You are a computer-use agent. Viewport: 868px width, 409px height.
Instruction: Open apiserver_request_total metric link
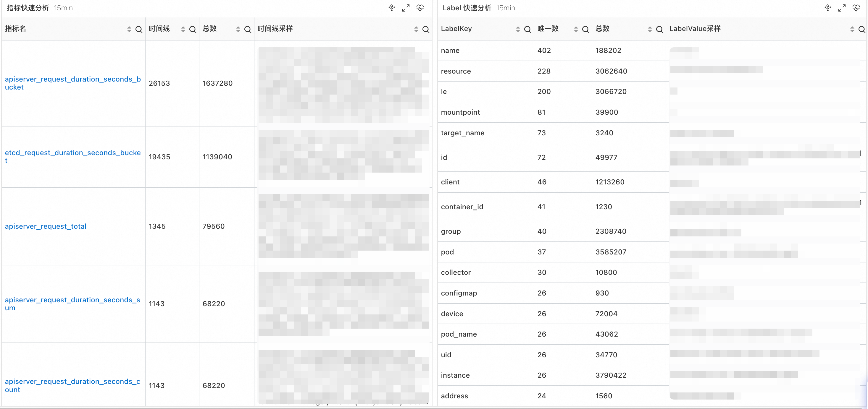[x=46, y=226]
